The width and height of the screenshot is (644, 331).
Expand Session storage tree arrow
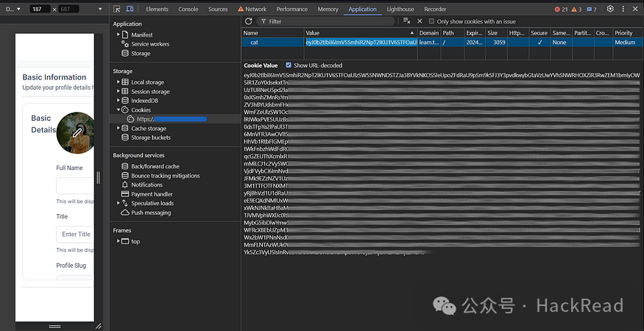click(x=118, y=92)
